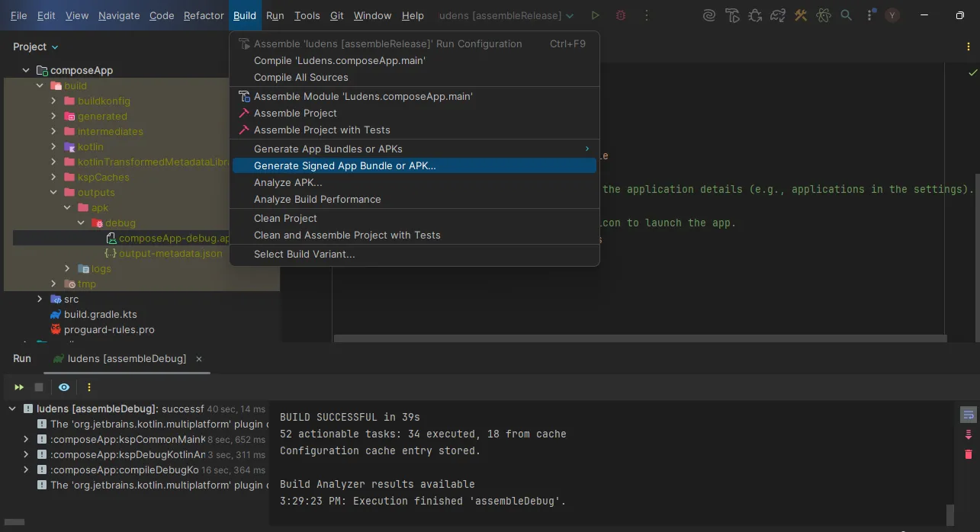Select Generate Signed App Bundle or APK

click(x=345, y=166)
